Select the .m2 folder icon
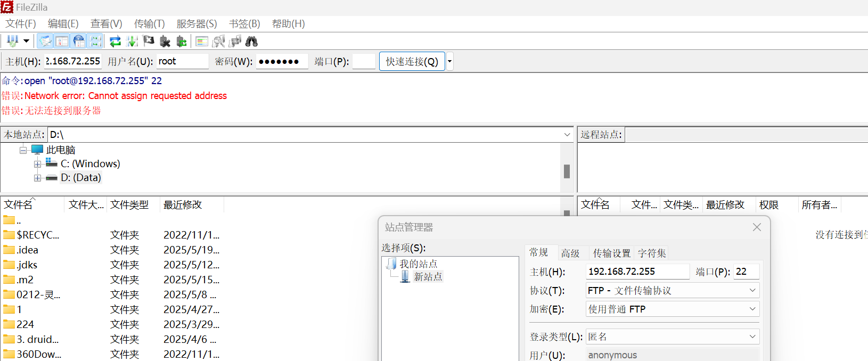 click(x=9, y=280)
